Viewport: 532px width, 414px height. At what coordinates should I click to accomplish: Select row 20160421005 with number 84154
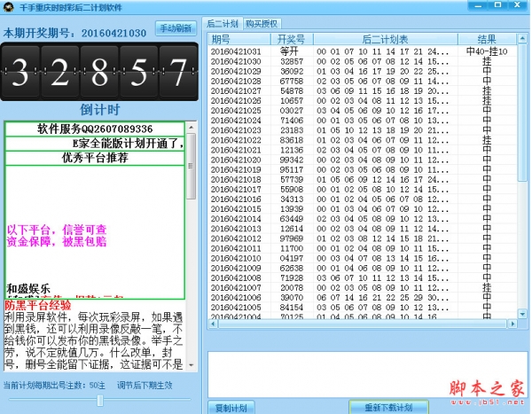[x=363, y=308]
